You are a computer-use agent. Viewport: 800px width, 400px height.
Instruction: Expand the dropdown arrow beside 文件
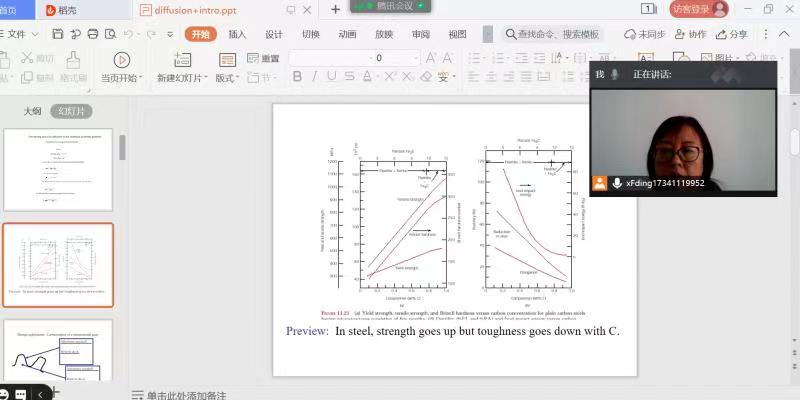click(35, 34)
